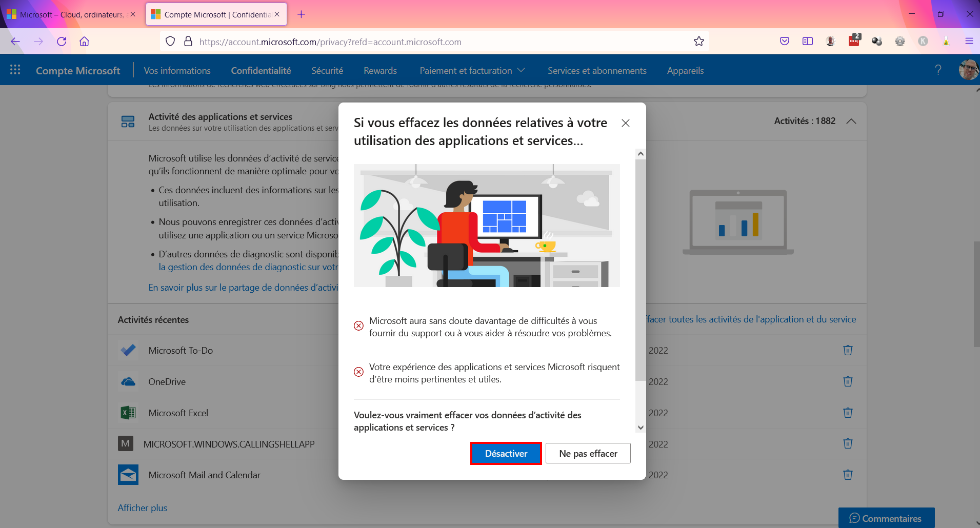
Task: Delete Microsoft To-Do activity with trash icon
Action: 848,350
